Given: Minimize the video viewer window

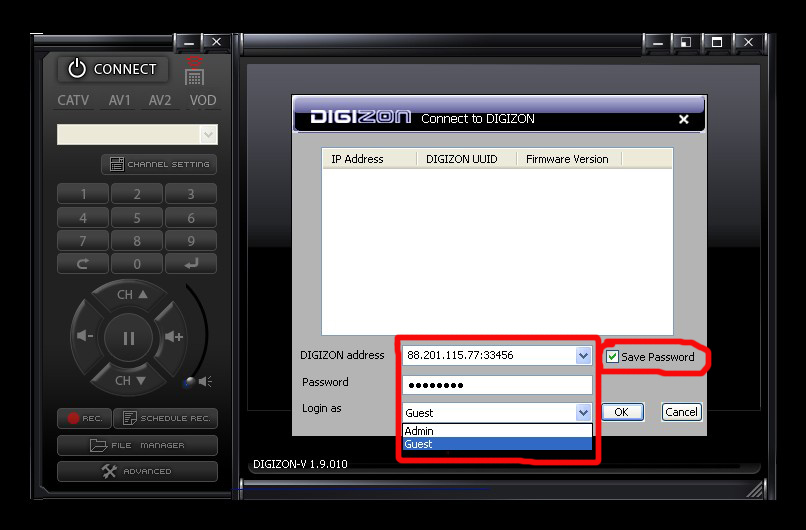Looking at the screenshot, I should pyautogui.click(x=657, y=43).
